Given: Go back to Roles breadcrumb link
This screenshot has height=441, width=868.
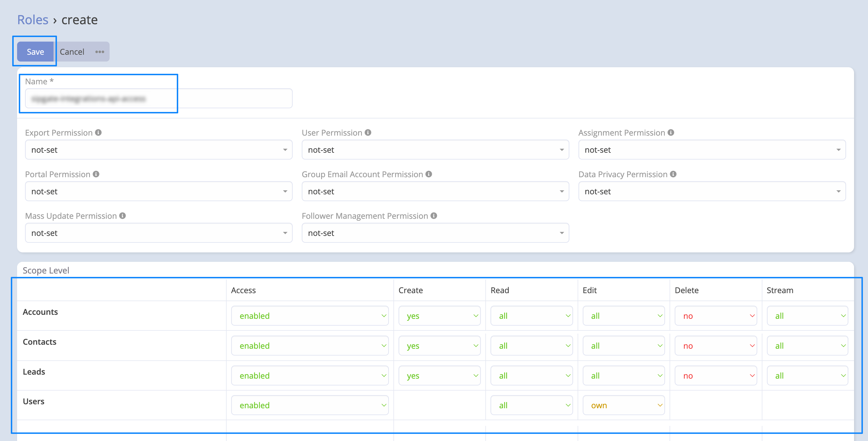Looking at the screenshot, I should pyautogui.click(x=33, y=20).
